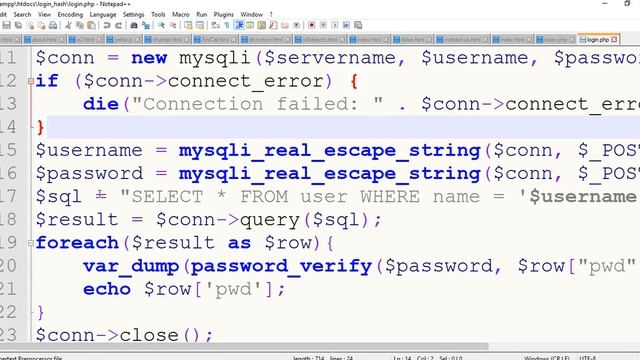Click 'mysqli_real_escape_string' on the $password line

[x=329, y=173]
